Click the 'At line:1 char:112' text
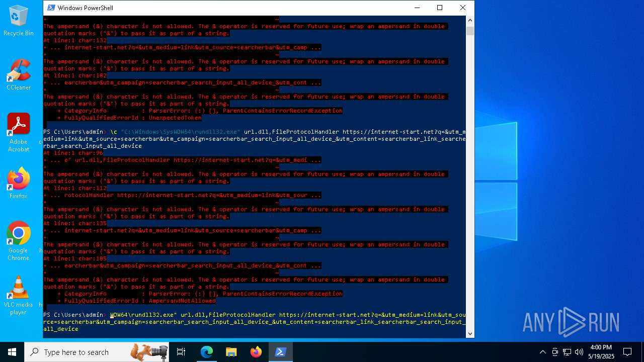 [75, 188]
